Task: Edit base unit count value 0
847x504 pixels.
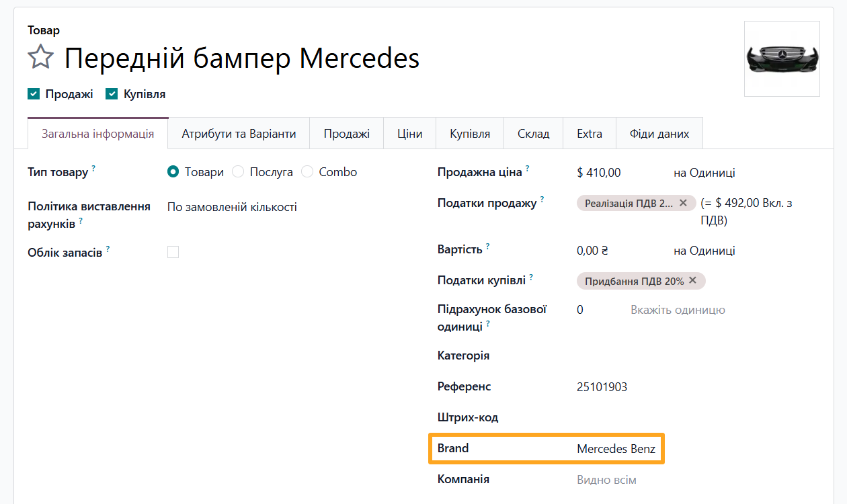Action: point(580,310)
